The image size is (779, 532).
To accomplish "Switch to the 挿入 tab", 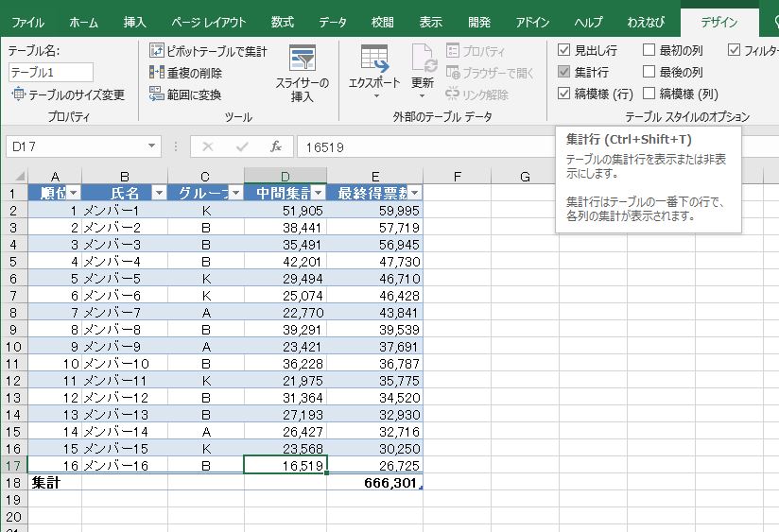I will coord(134,23).
